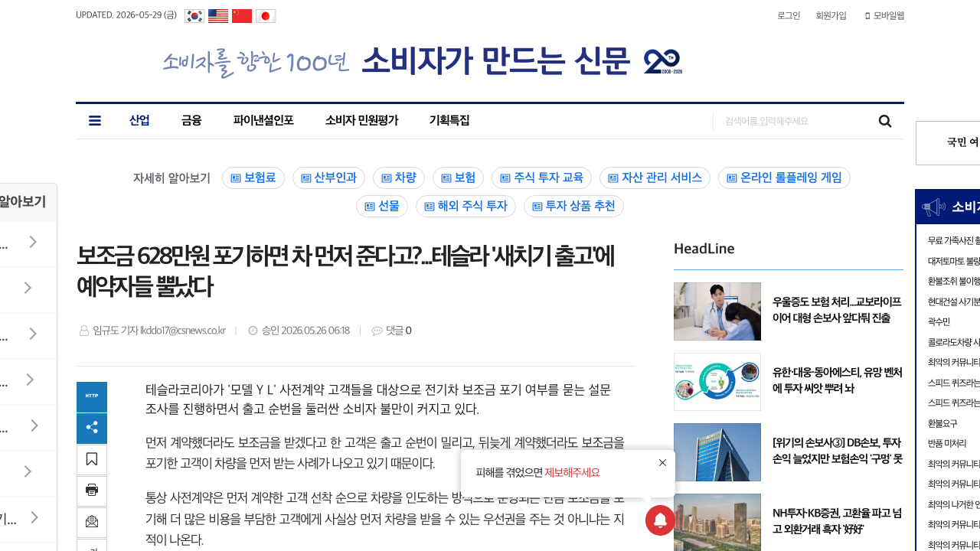Click the red notification bell icon
Image resolution: width=980 pixels, height=551 pixels.
[660, 520]
